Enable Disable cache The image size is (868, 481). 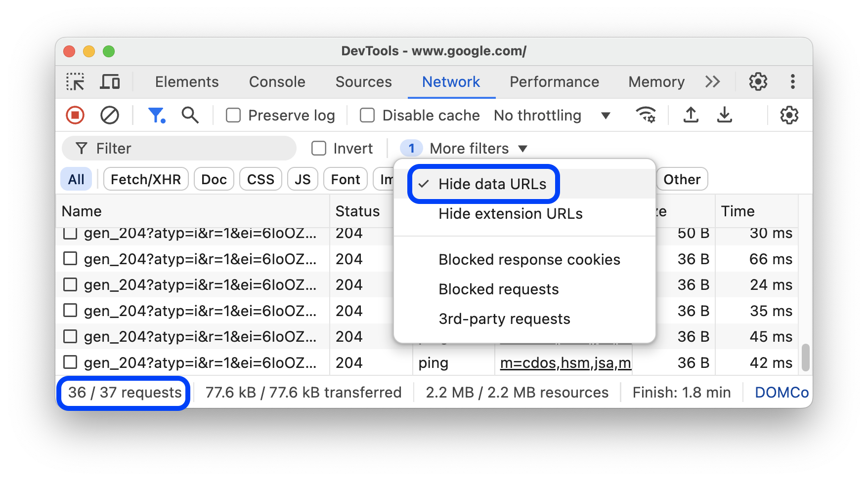pyautogui.click(x=367, y=115)
